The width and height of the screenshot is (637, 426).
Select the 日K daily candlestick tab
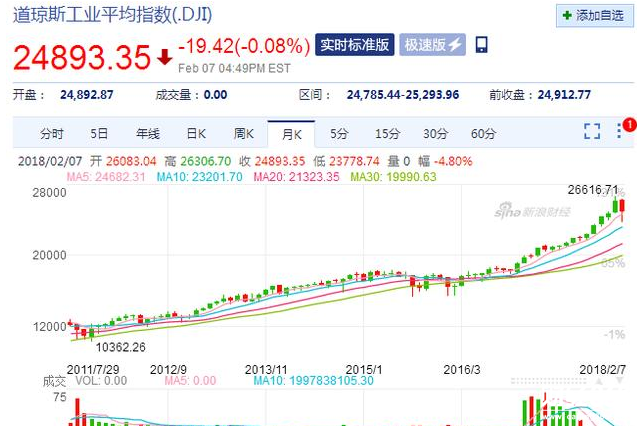coord(196,133)
